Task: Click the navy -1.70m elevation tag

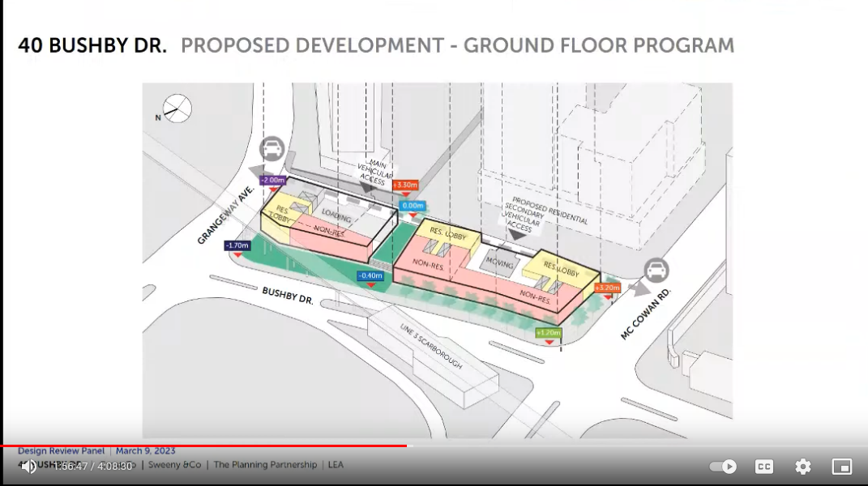Action: point(238,245)
